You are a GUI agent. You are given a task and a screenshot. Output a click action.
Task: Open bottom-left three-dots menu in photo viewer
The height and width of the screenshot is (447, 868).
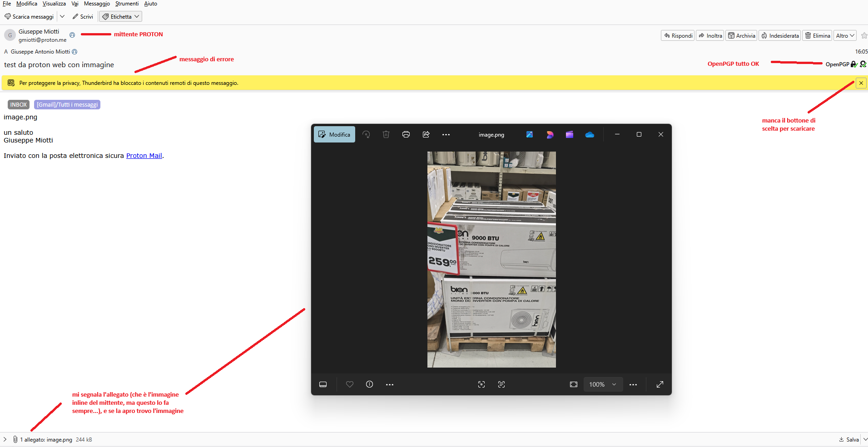pos(390,384)
